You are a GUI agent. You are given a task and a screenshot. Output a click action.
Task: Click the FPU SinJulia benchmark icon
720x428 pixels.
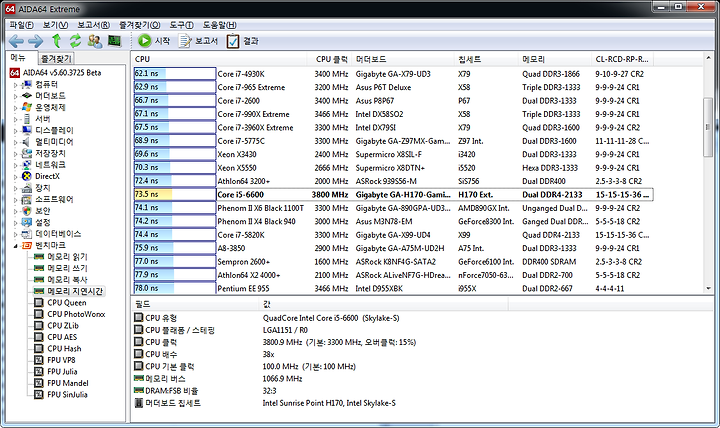coord(39,394)
